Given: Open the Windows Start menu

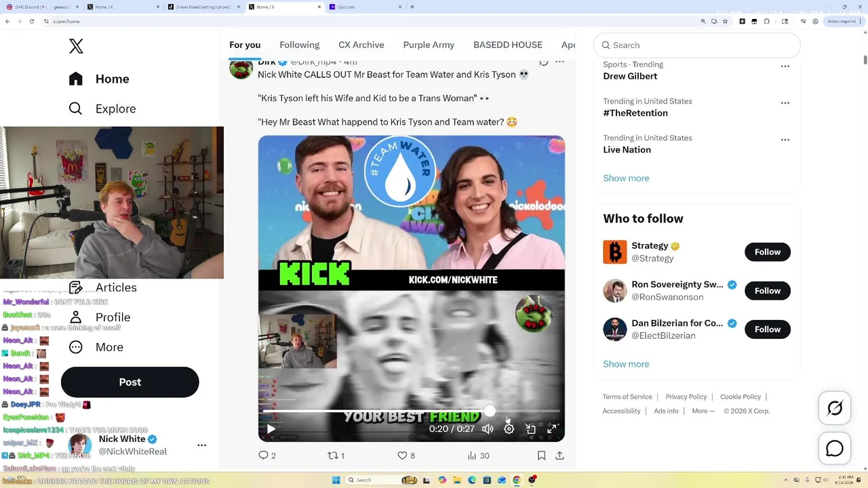Looking at the screenshot, I should [336, 480].
